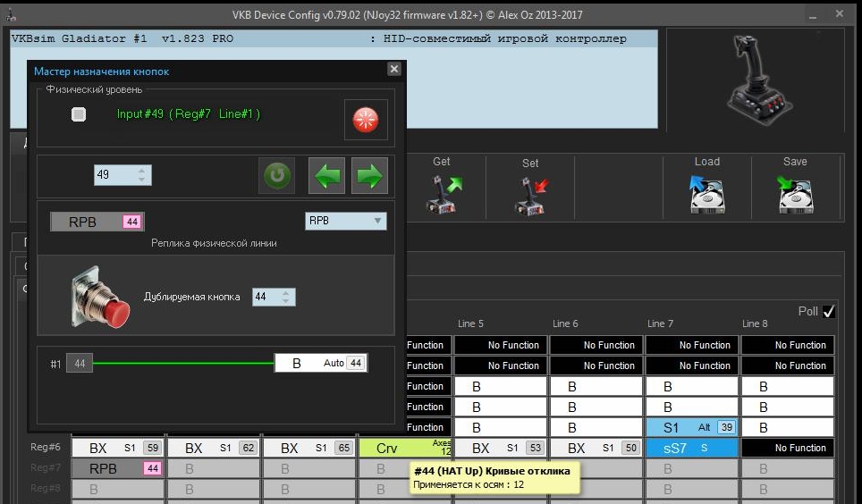The width and height of the screenshot is (862, 504).
Task: Select the blue sS7 S cell
Action: point(692,448)
